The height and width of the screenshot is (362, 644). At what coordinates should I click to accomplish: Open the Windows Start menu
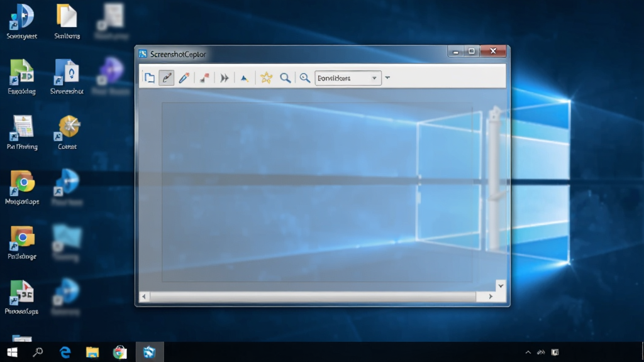13,352
